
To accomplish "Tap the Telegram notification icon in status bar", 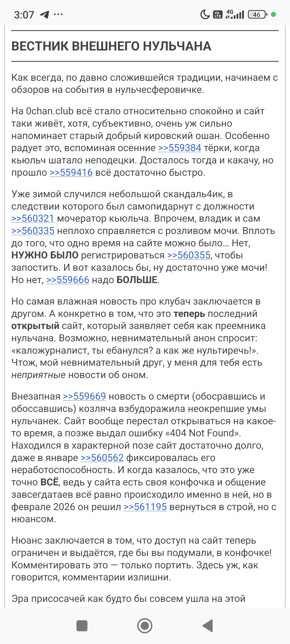I will pyautogui.click(x=45, y=14).
